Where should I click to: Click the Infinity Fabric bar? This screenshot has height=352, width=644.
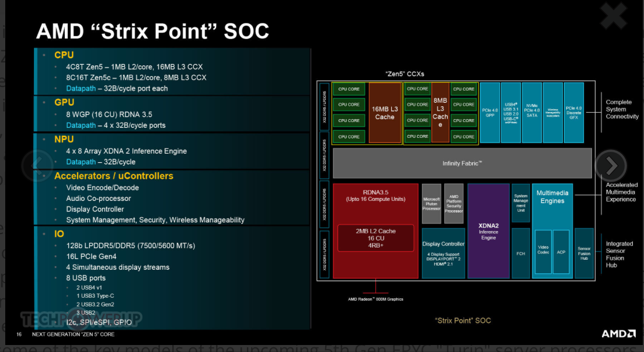click(462, 163)
